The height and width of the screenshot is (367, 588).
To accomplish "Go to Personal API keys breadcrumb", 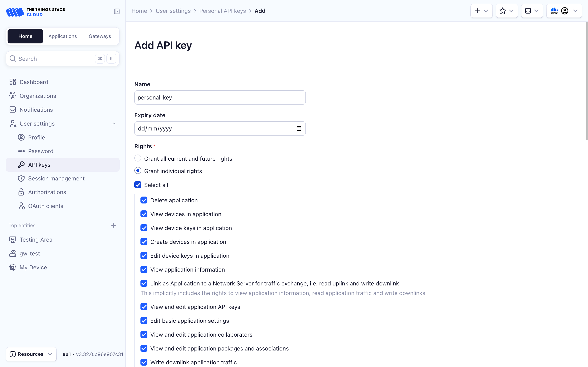I will click(x=222, y=11).
